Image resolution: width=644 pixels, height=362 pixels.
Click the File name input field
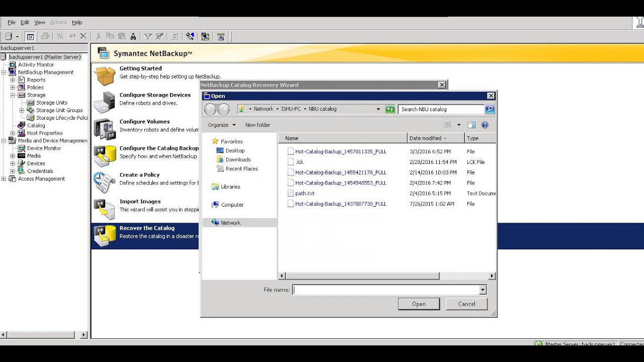pos(386,290)
